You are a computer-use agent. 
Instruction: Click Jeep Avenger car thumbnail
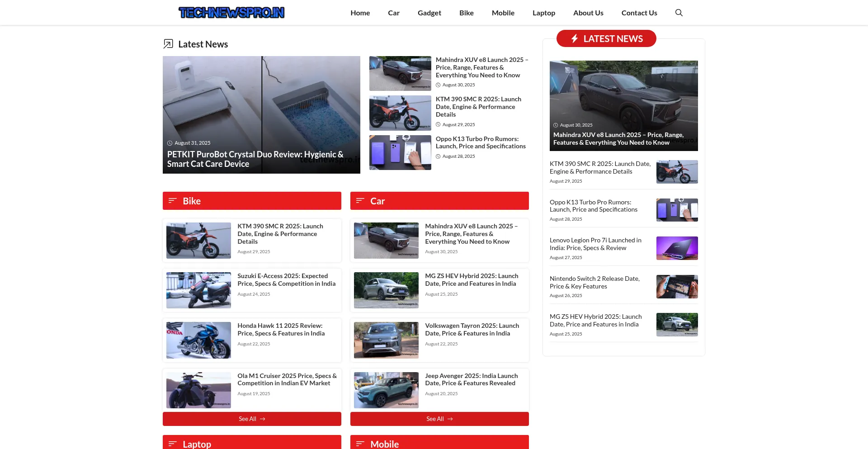click(386, 390)
